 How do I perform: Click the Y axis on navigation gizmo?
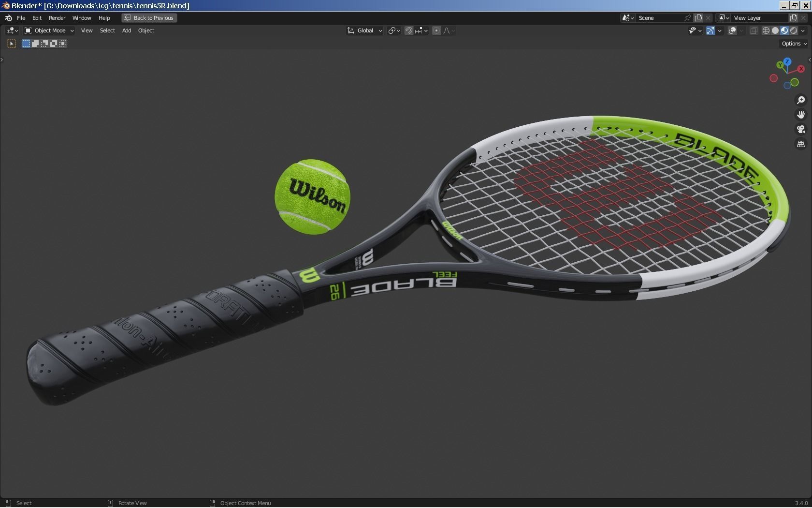[780, 65]
